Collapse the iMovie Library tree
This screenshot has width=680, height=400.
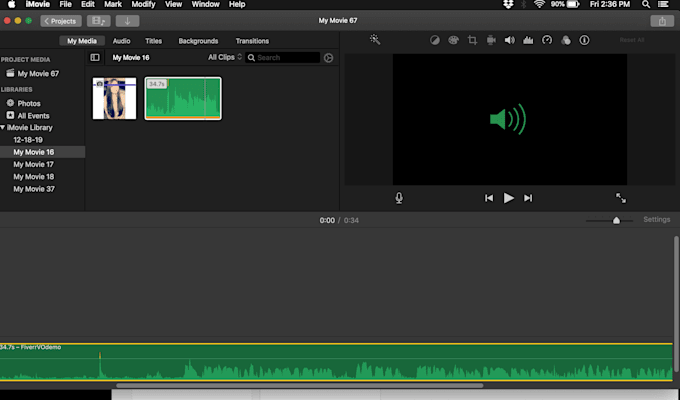tap(3, 128)
